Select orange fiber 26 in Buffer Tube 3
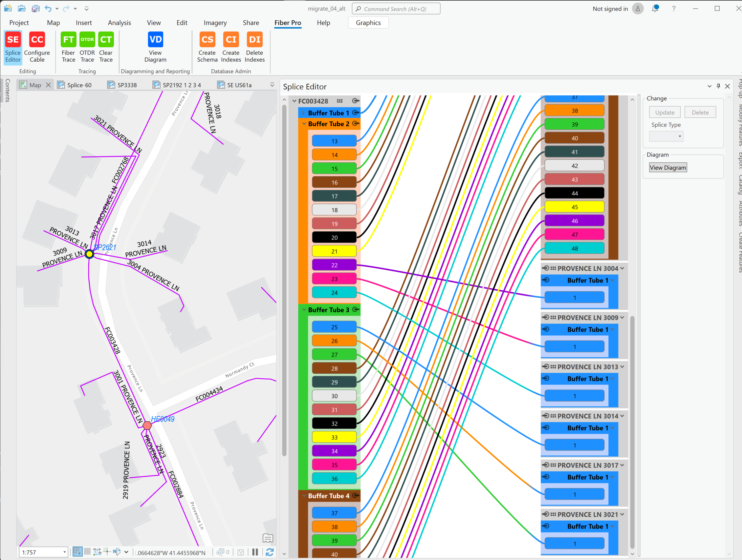This screenshot has width=742, height=560. pos(334,341)
